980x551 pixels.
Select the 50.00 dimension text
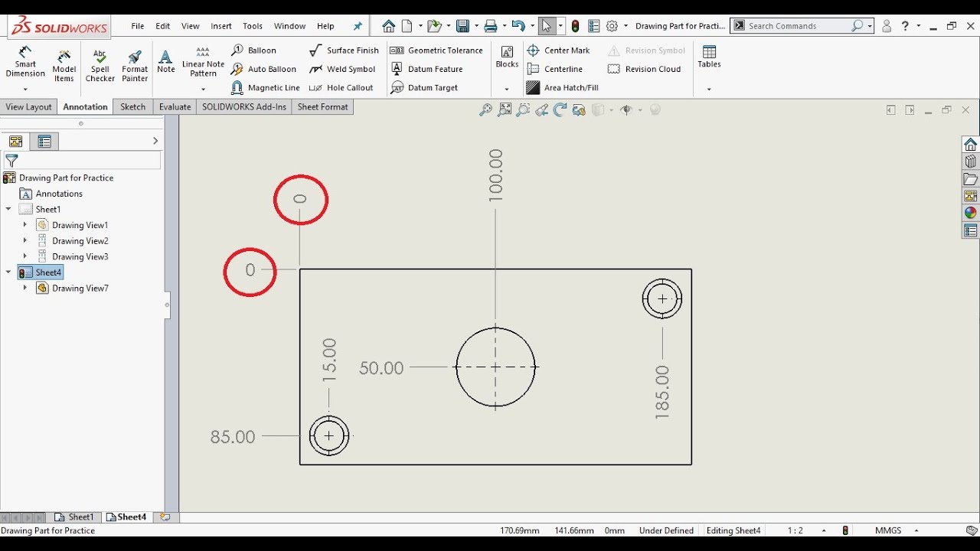(x=381, y=368)
